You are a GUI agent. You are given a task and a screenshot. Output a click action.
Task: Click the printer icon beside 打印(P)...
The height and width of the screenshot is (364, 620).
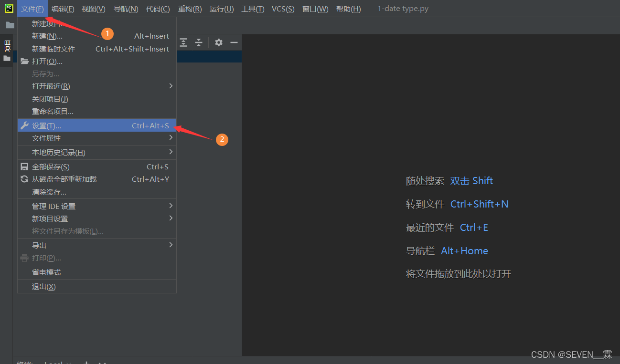(24, 258)
